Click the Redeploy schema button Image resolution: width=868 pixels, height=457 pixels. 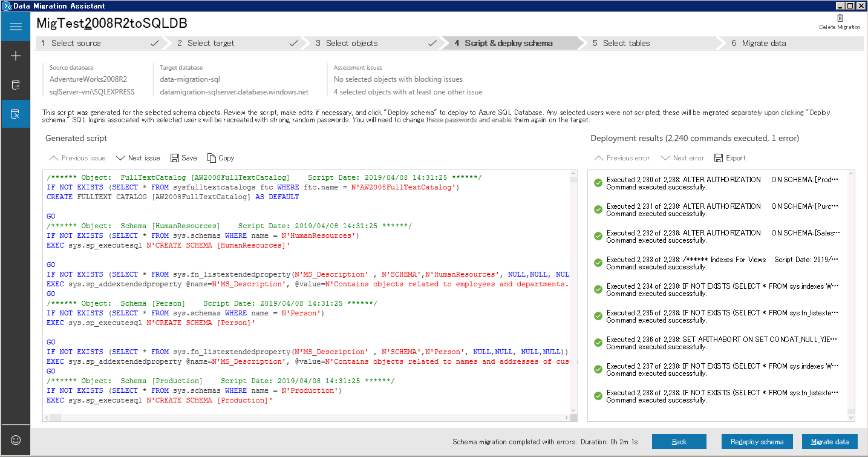coord(757,442)
